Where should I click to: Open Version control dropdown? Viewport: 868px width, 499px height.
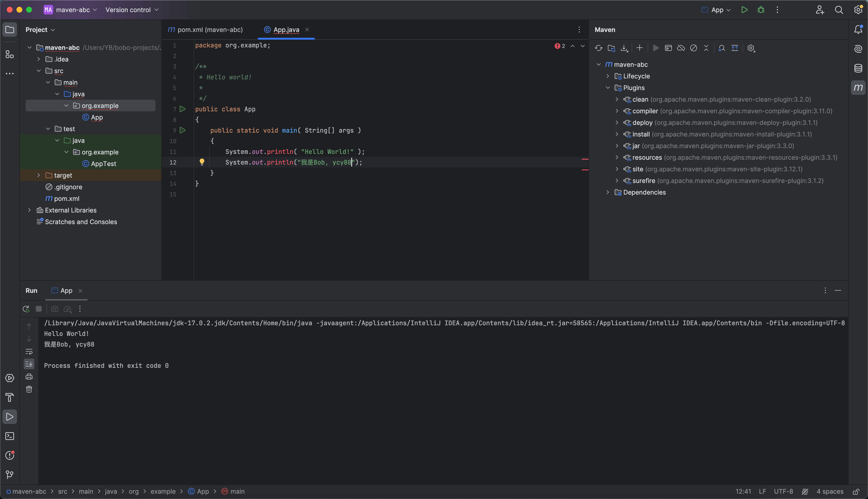[x=132, y=10]
